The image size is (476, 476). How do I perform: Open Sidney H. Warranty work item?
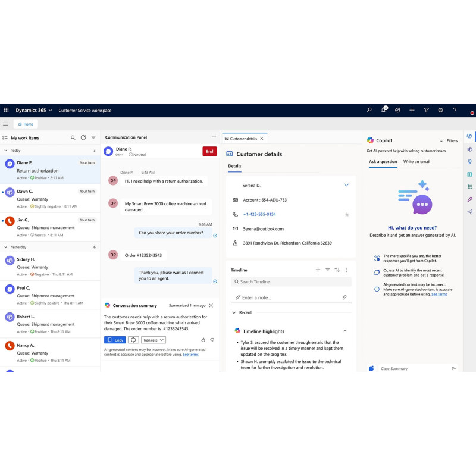click(50, 267)
